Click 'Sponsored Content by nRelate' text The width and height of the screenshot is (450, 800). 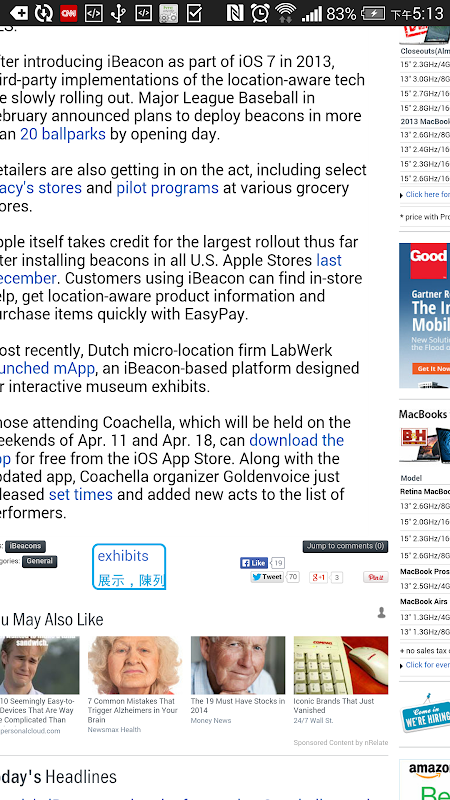coord(341,743)
